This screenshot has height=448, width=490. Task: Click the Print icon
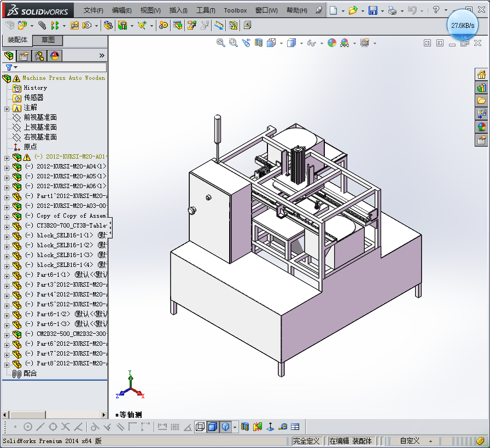pos(392,10)
